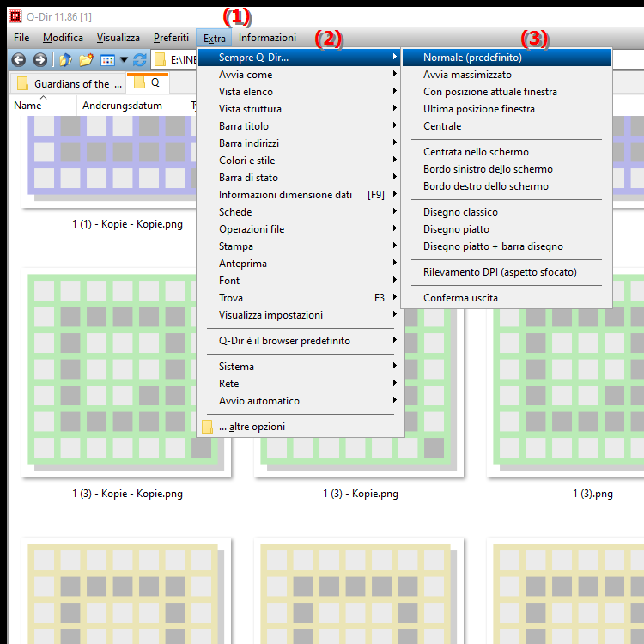
Task: Click the folder icon in address bar
Action: [x=161, y=60]
